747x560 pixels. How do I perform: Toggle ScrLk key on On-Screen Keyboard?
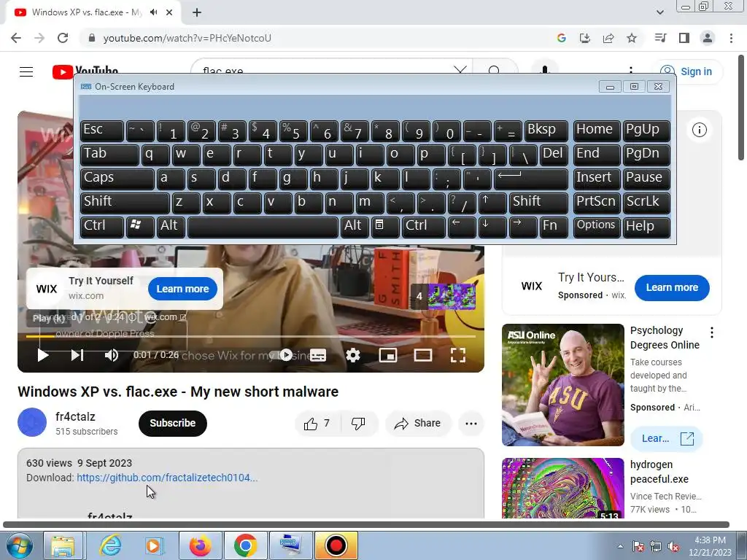click(646, 202)
